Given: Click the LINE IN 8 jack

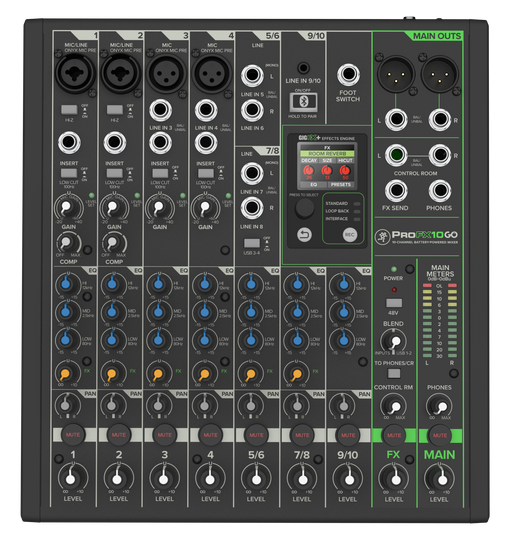Looking at the screenshot, I should click(x=252, y=208).
